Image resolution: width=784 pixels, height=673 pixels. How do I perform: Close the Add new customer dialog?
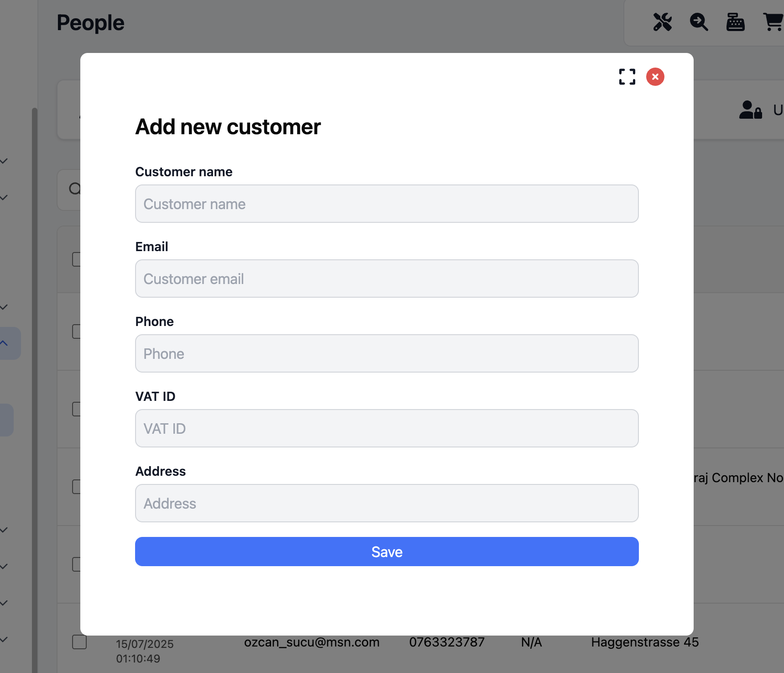click(x=655, y=77)
